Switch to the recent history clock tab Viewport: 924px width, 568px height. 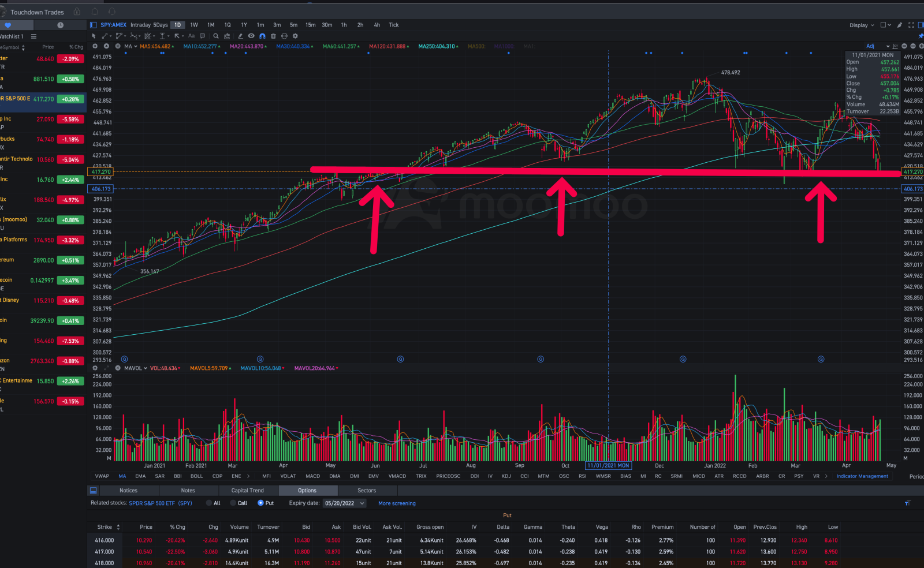pyautogui.click(x=60, y=25)
